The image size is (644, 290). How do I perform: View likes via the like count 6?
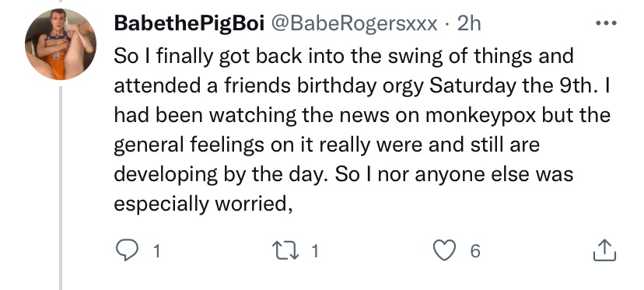click(x=474, y=251)
